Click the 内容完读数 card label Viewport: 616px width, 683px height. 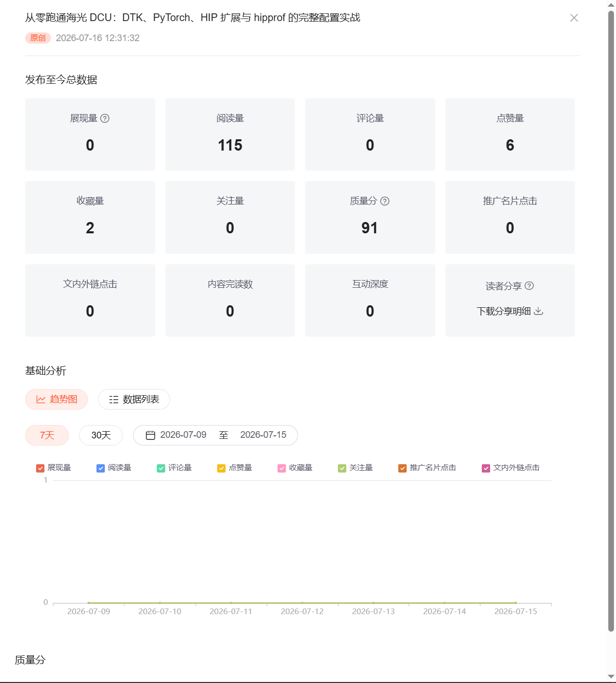[230, 284]
